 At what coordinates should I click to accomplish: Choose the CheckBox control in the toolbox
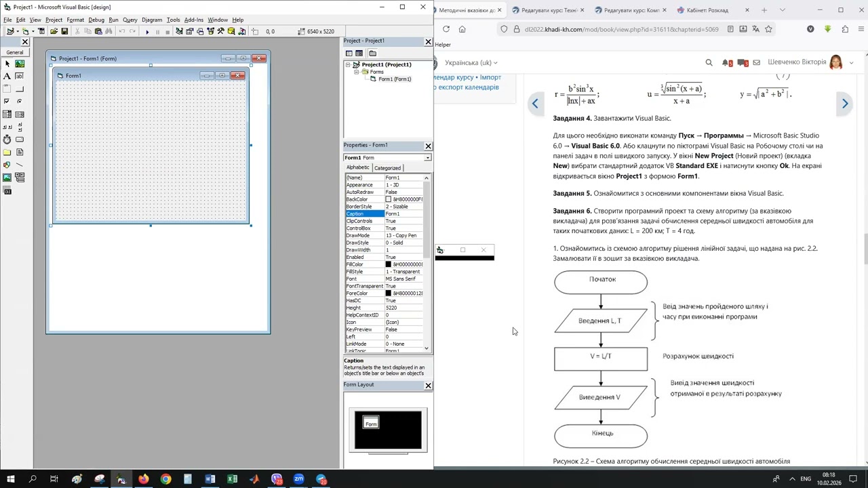tap(7, 101)
